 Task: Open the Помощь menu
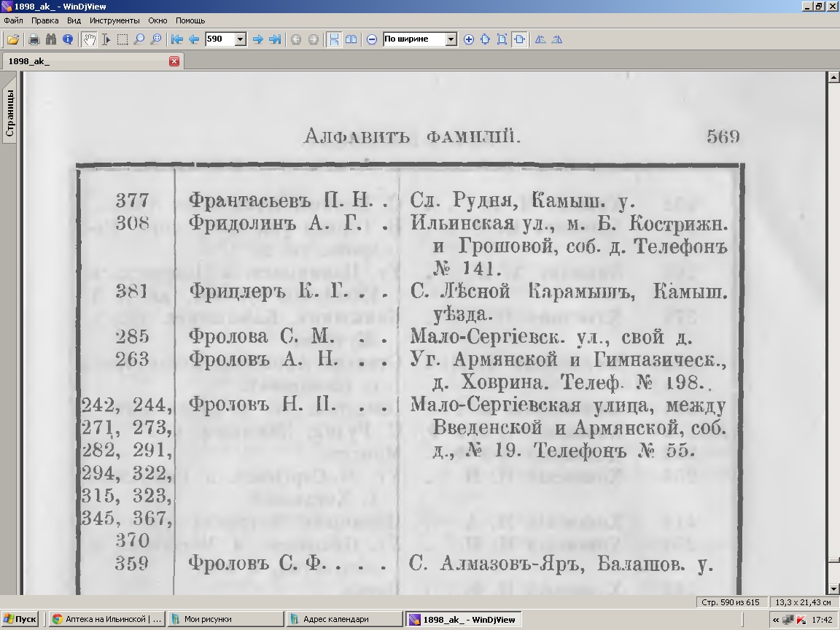tap(191, 20)
